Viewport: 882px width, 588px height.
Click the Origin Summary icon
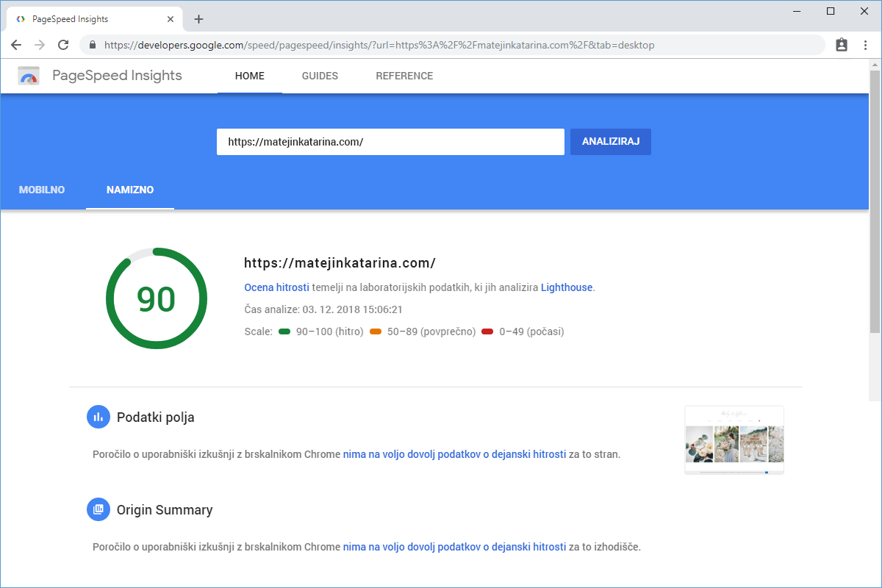click(x=98, y=509)
